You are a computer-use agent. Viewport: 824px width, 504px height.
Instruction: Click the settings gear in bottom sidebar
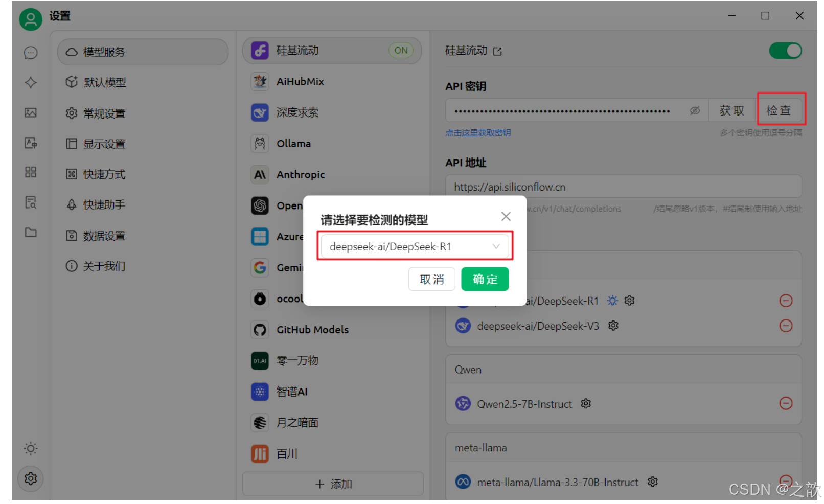tap(31, 478)
